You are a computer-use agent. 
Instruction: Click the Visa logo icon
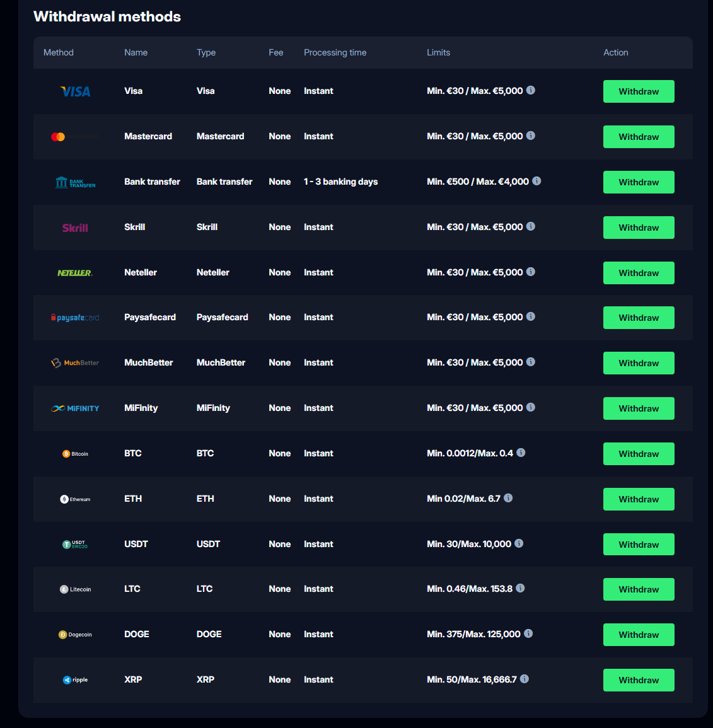(x=75, y=91)
